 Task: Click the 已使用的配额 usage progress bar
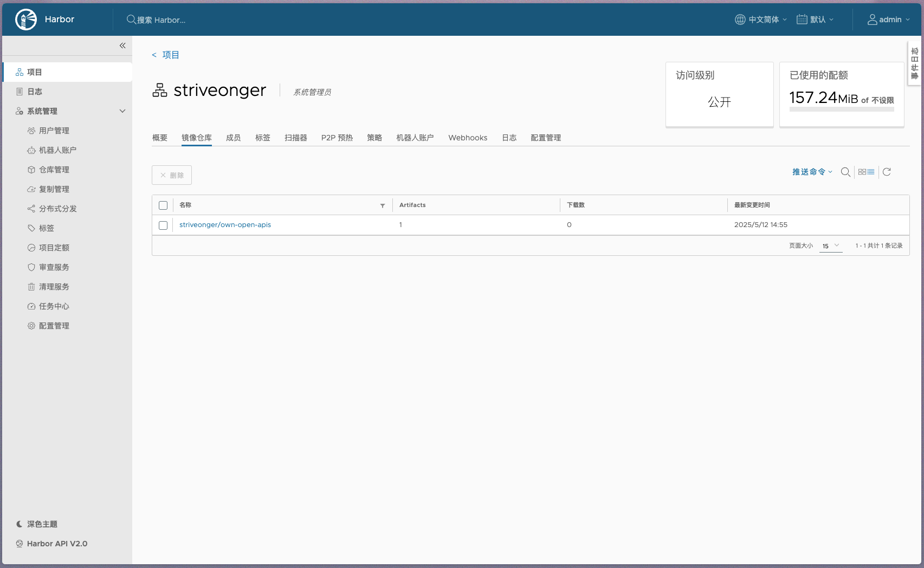[x=842, y=109]
